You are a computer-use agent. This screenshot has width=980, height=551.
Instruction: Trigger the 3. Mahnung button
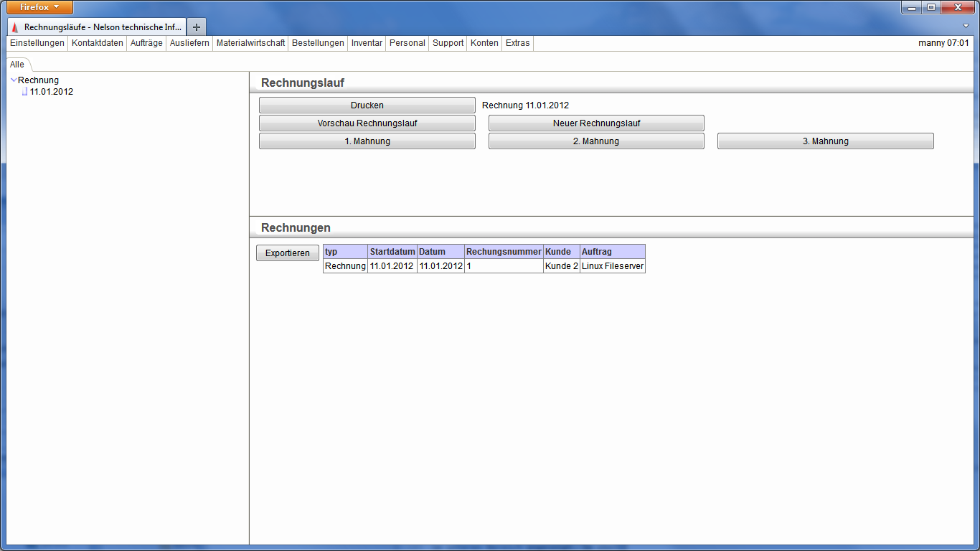825,141
